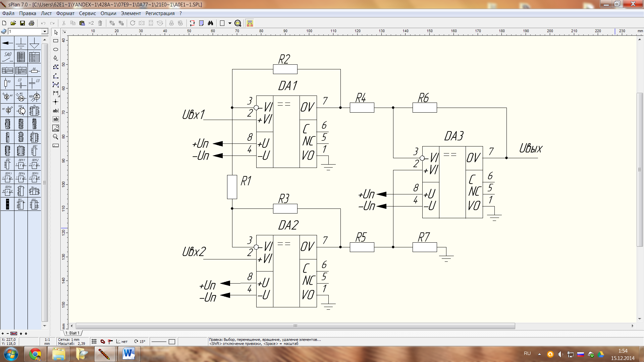Select the dimension measuring tool
This screenshot has height=362, width=644.
(56, 93)
